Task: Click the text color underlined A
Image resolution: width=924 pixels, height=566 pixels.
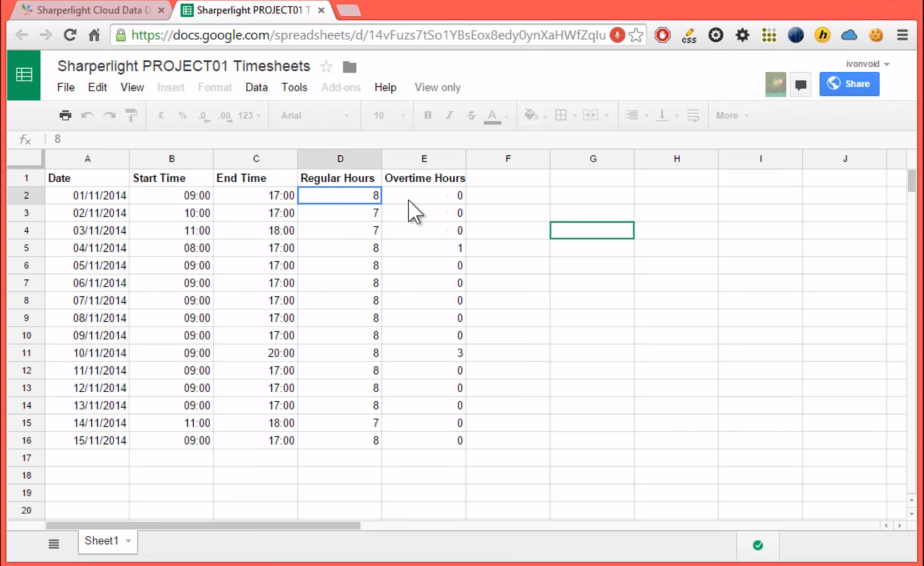Action: click(492, 115)
